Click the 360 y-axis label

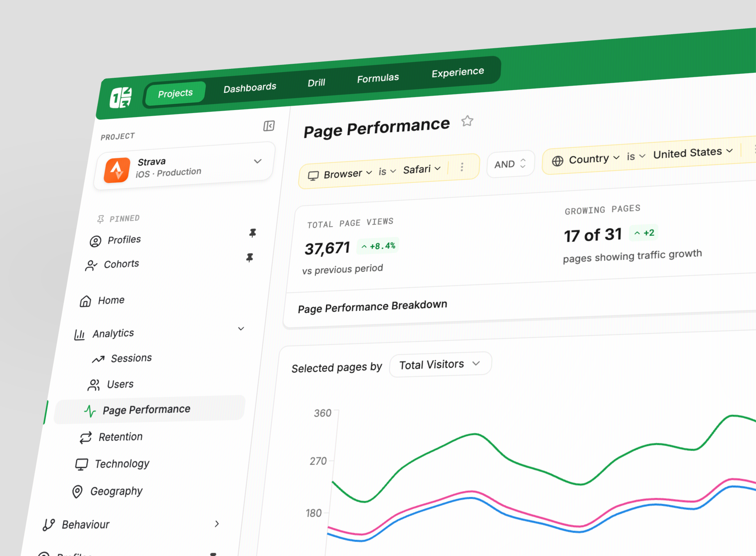(x=323, y=413)
